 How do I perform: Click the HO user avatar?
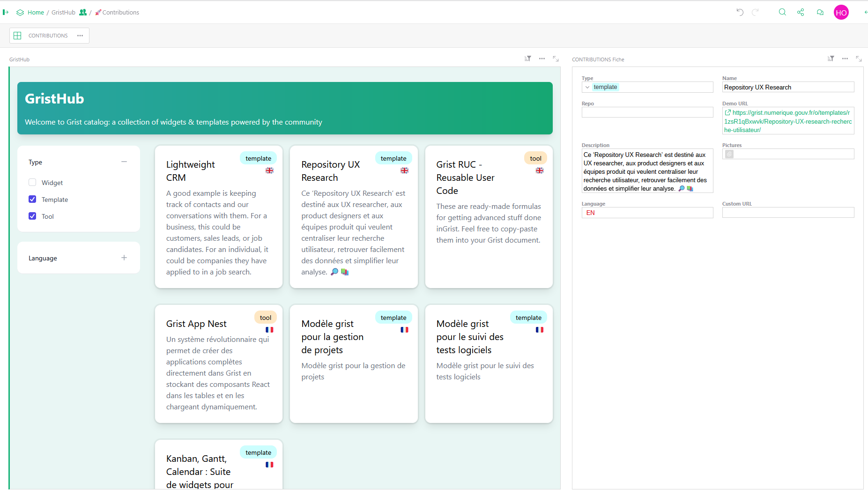click(x=841, y=13)
